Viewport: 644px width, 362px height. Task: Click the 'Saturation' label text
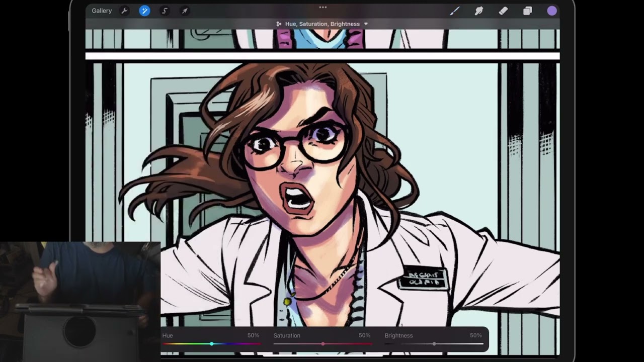[287, 335]
